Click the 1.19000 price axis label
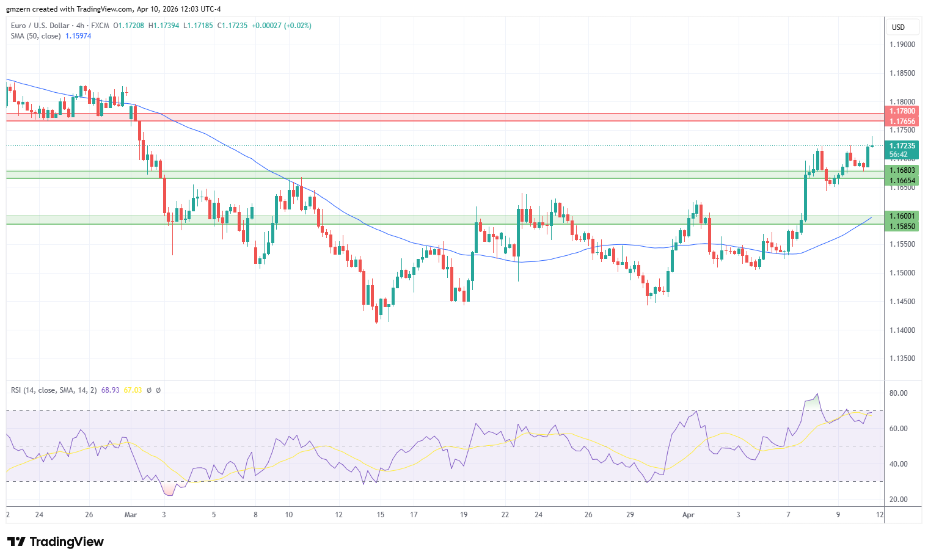 click(902, 45)
